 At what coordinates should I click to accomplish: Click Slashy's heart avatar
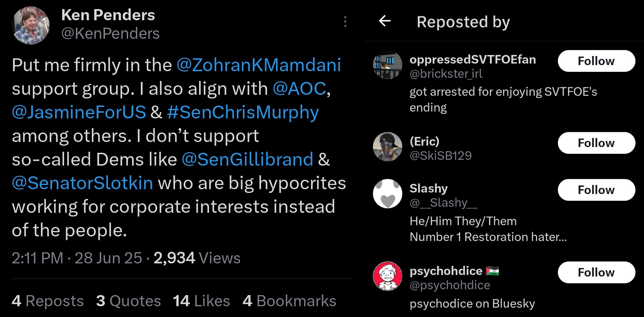coord(387,194)
